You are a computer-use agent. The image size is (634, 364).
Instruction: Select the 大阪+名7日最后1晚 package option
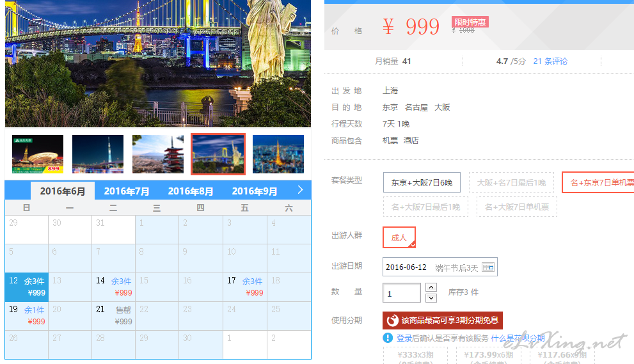(x=511, y=182)
